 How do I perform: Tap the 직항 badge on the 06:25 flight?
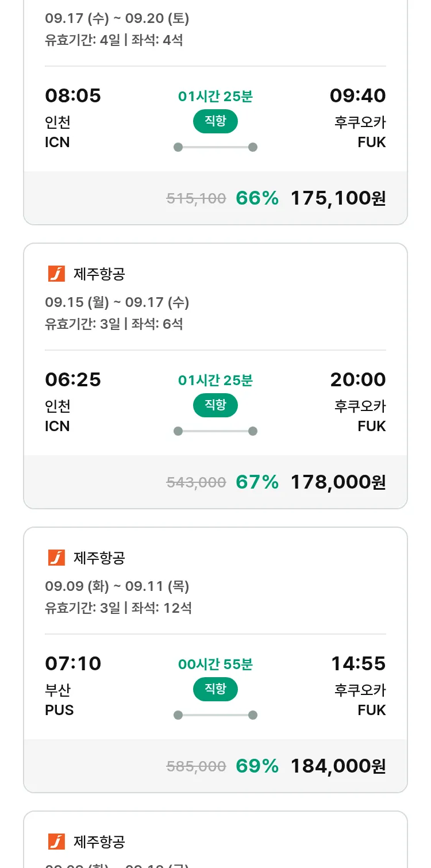pyautogui.click(x=215, y=405)
